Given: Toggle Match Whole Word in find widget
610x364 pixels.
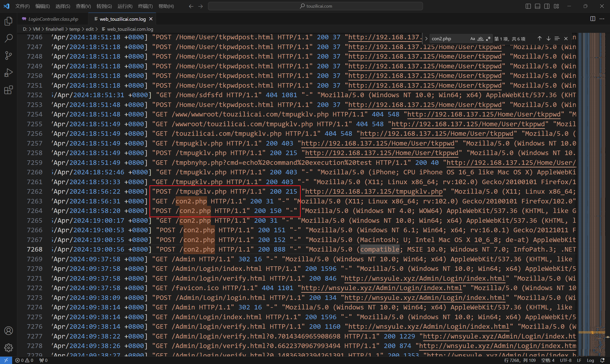Looking at the screenshot, I should coord(480,39).
